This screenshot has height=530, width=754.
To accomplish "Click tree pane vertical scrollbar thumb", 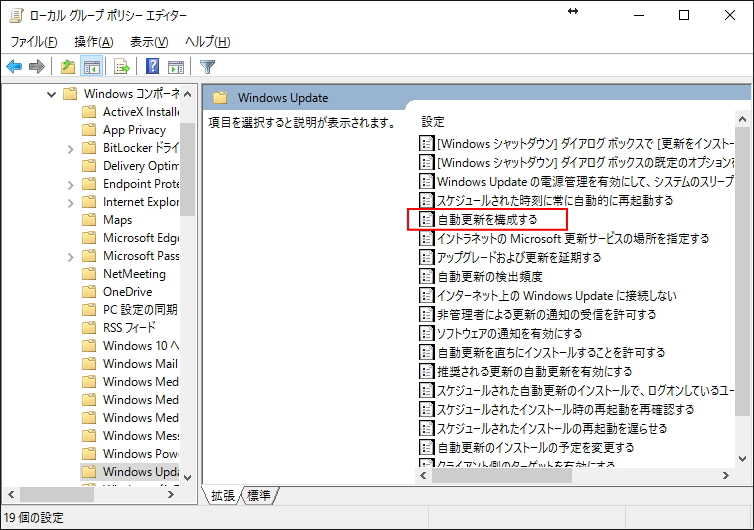I will [188, 169].
